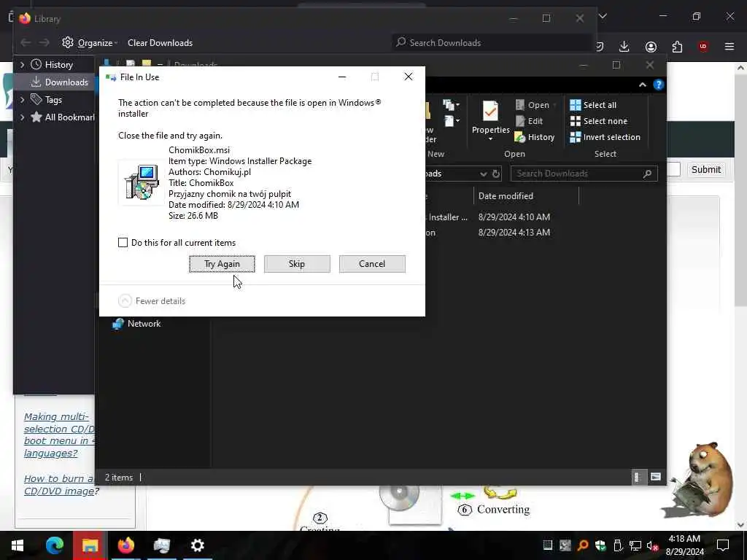This screenshot has height=560, width=747.
Task: Switch to File Explorer on taskbar
Action: pos(90,545)
